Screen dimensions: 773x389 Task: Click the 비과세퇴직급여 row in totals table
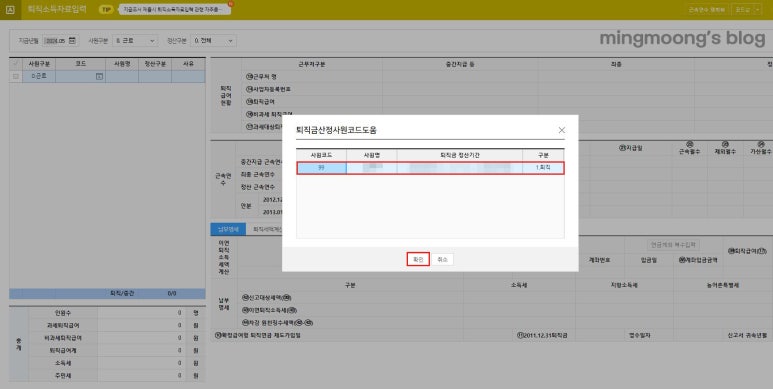pyautogui.click(x=116, y=338)
